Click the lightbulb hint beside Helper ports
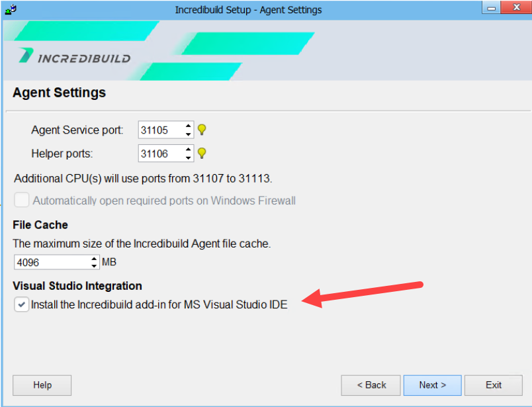The height and width of the screenshot is (407, 532). (x=201, y=153)
